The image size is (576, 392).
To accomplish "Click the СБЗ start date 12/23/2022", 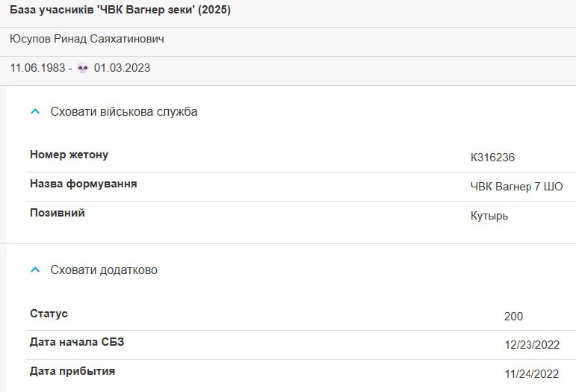I will click(x=532, y=345).
